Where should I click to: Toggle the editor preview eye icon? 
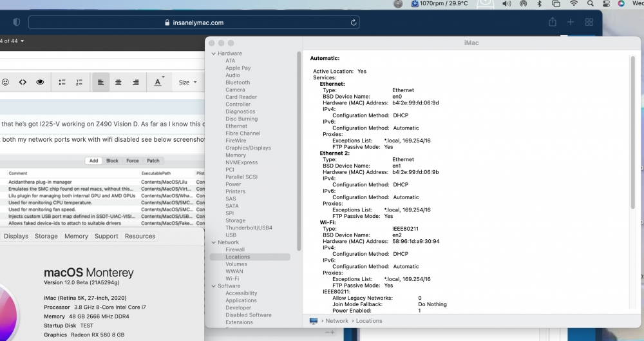[40, 83]
